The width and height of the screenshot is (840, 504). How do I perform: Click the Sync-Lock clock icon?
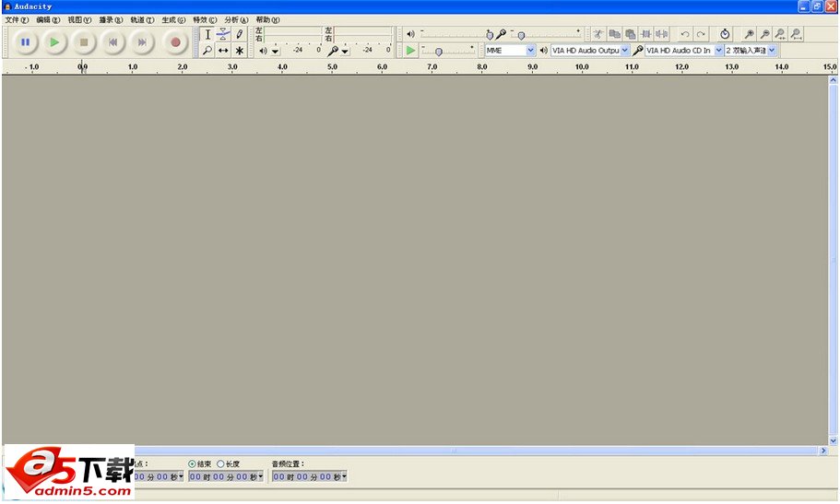click(725, 34)
